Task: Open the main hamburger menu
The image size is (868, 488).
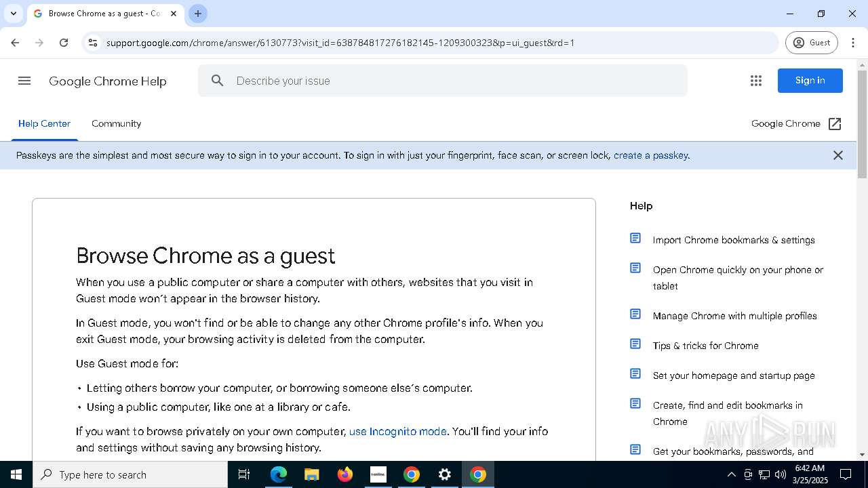Action: [x=24, y=81]
